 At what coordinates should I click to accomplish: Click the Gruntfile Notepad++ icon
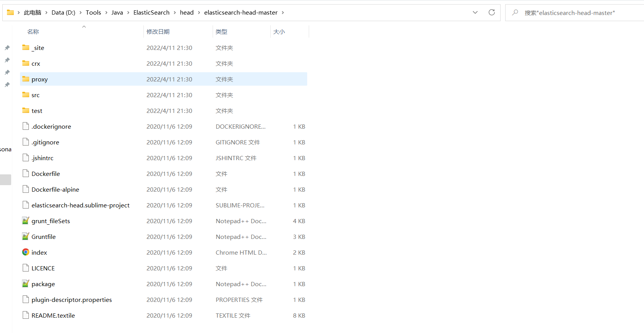[26, 237]
